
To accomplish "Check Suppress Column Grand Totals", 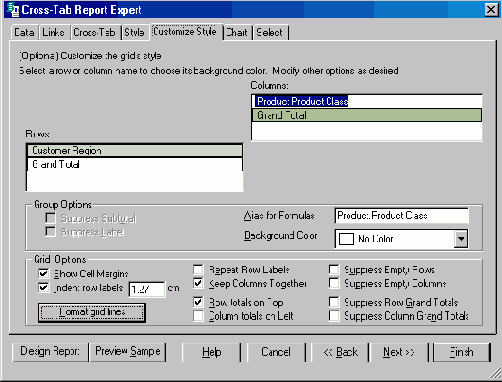I will (x=334, y=315).
